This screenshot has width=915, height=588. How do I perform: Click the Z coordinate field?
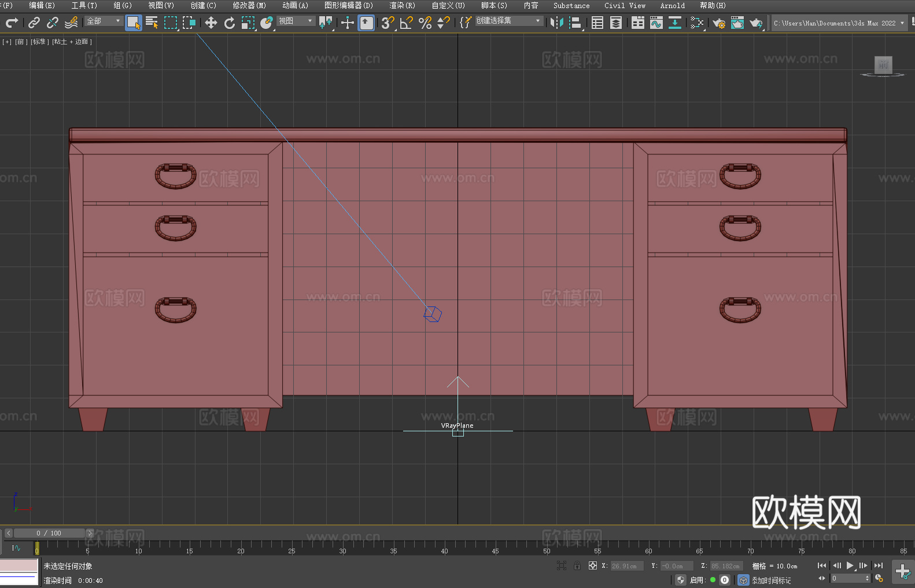[726, 566]
